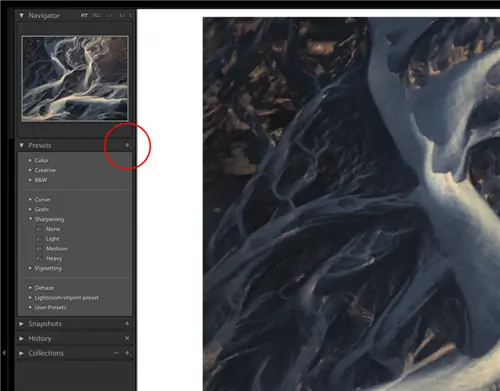500x391 pixels.
Task: Apply the Heavy sharpening preset
Action: coord(54,258)
